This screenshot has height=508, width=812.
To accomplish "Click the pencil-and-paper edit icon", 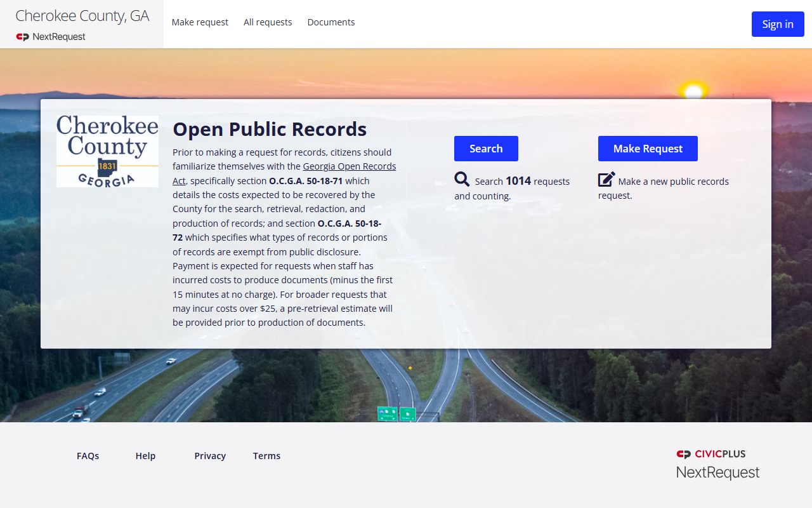I will tap(606, 180).
